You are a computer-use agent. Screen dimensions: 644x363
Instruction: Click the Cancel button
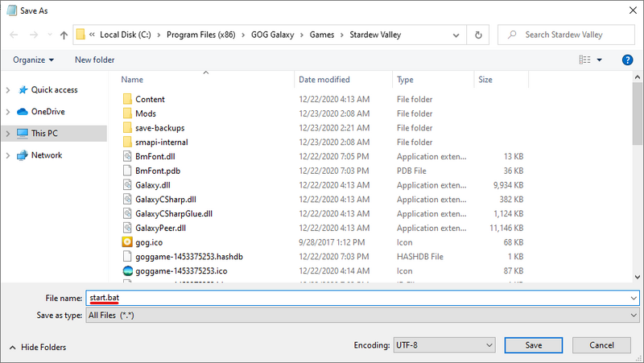click(601, 345)
